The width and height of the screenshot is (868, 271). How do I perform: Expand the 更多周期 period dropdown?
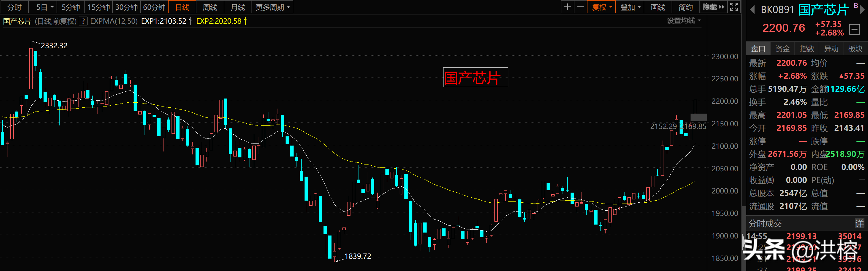click(x=272, y=7)
